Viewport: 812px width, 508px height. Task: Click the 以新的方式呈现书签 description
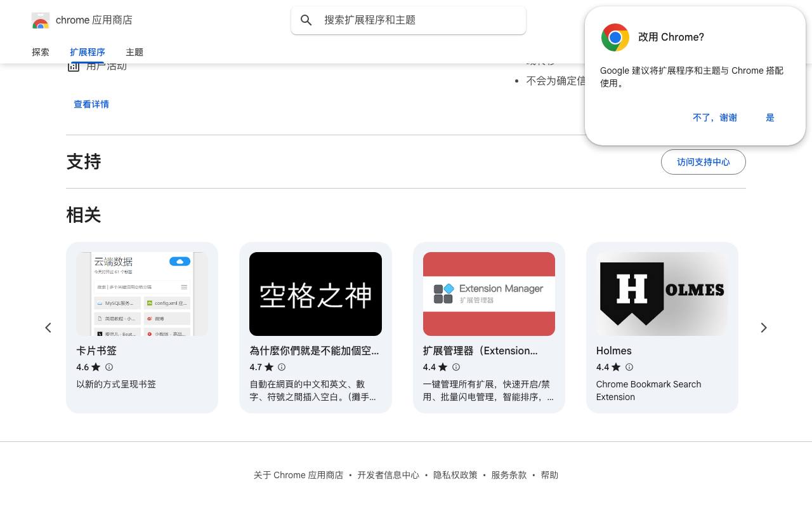click(116, 384)
